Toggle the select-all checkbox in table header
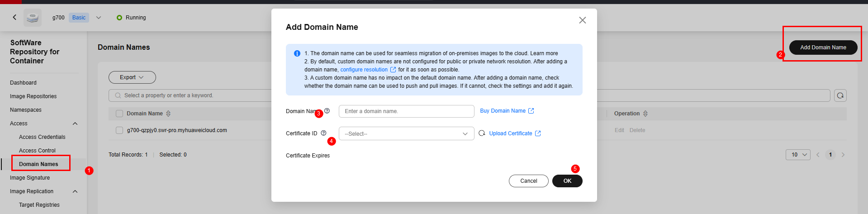 point(119,114)
